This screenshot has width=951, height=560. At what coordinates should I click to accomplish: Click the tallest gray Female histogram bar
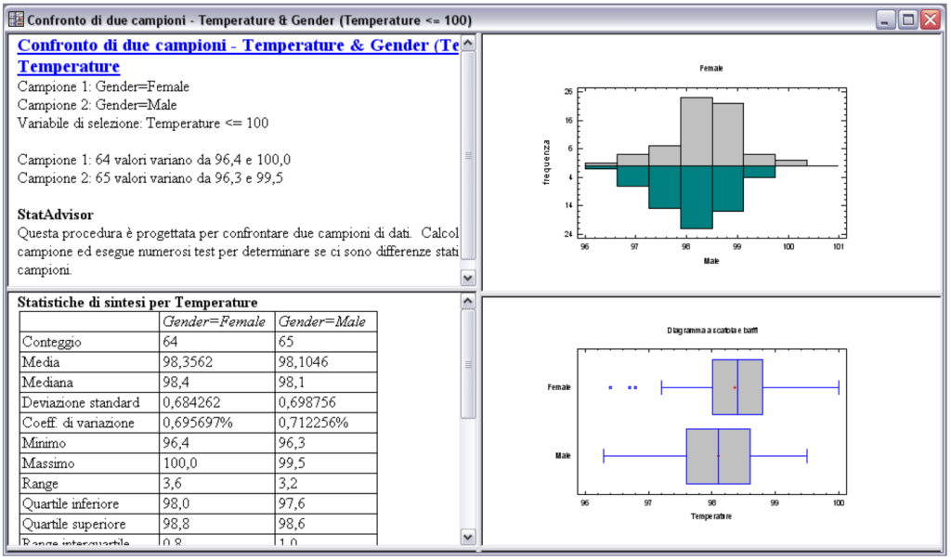point(697,131)
